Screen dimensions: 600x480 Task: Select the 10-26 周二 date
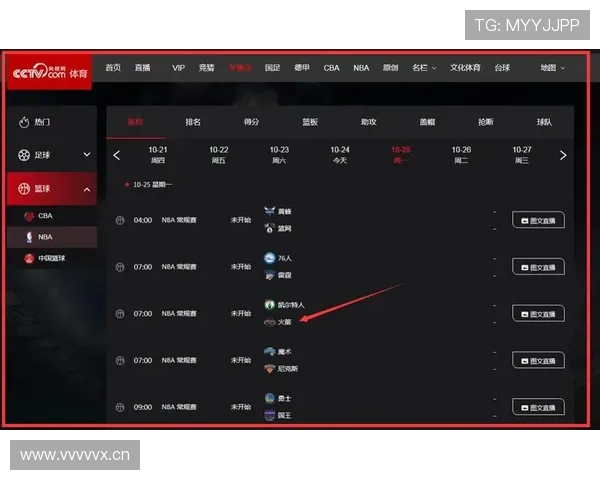click(x=461, y=154)
